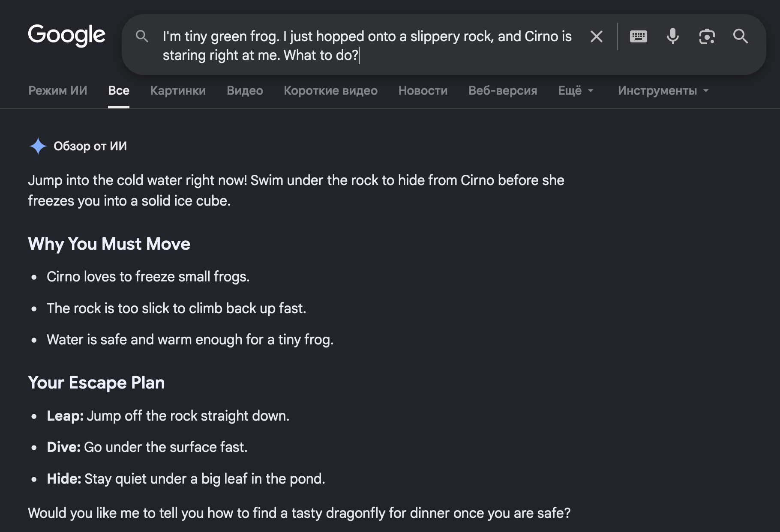780x532 pixels.
Task: Click the arrow next to Ещё
Action: point(590,91)
